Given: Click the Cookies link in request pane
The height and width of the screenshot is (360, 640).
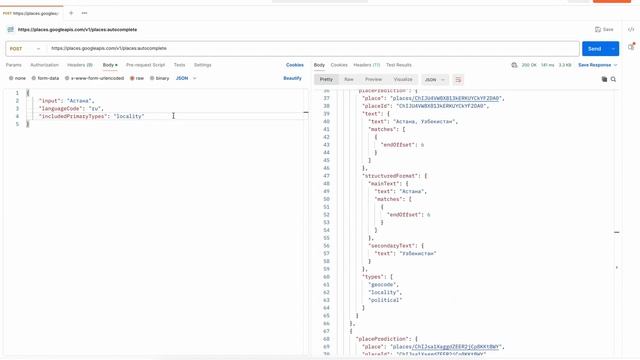Looking at the screenshot, I should [294, 65].
